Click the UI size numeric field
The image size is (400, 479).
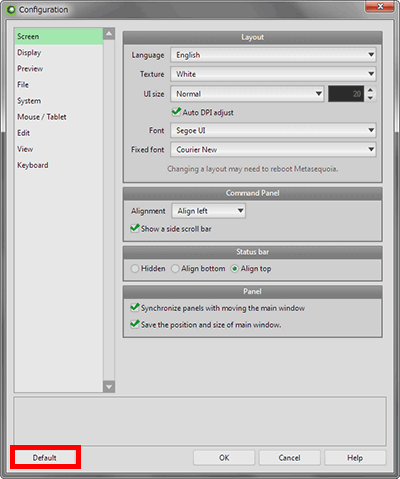point(346,94)
